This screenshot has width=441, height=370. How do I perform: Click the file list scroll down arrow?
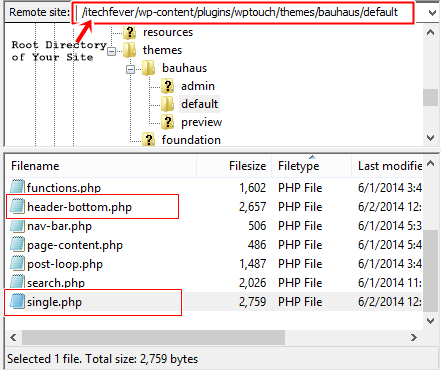[431, 321]
